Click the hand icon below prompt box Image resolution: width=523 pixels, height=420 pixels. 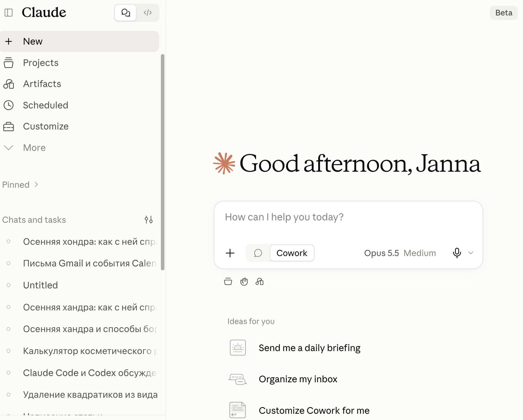pyautogui.click(x=244, y=282)
